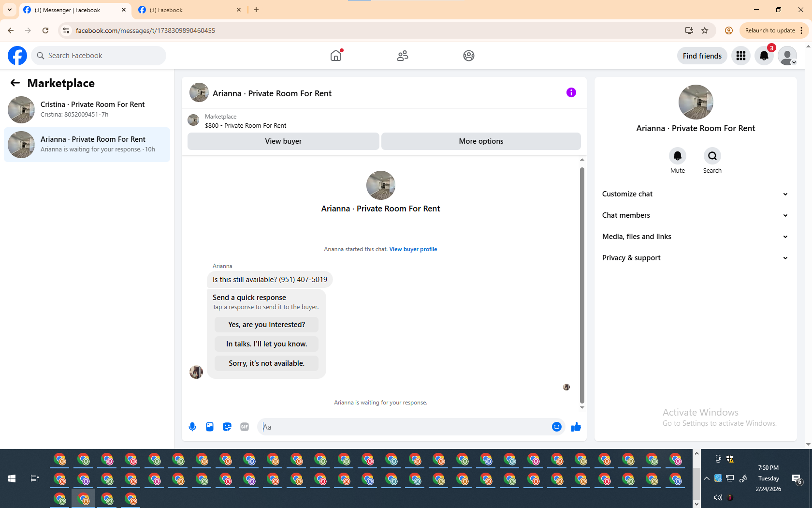
Task: Click the View buyer button
Action: (283, 141)
